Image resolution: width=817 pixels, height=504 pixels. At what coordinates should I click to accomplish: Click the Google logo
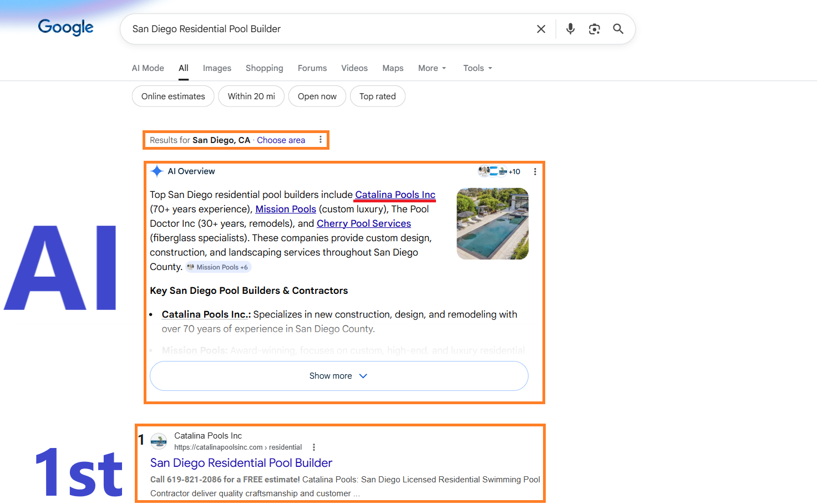[x=65, y=27]
